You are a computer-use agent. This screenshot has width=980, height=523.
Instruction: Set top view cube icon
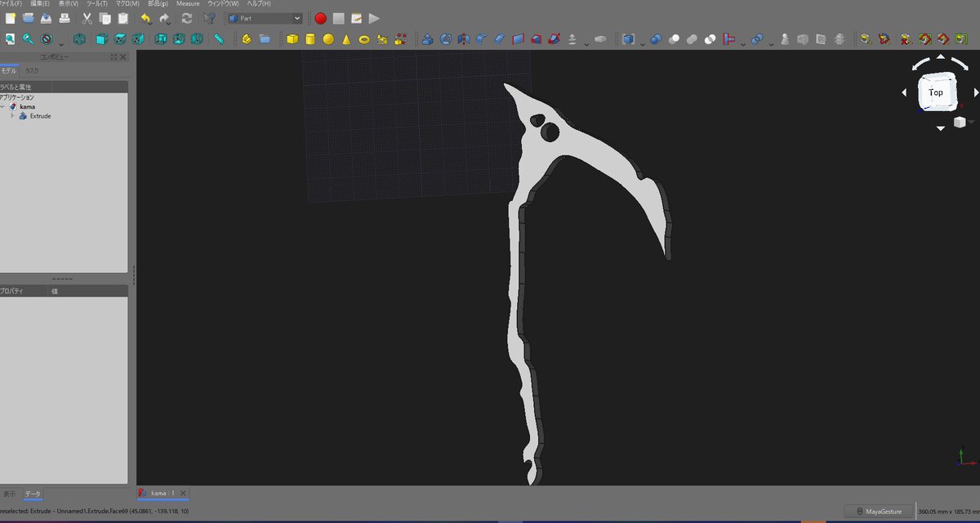pyautogui.click(x=120, y=38)
